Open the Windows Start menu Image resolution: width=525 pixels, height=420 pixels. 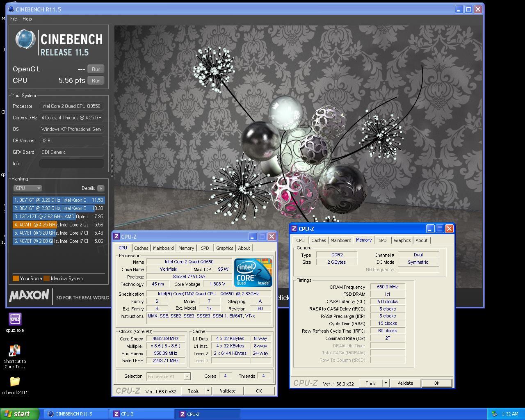[20, 414]
